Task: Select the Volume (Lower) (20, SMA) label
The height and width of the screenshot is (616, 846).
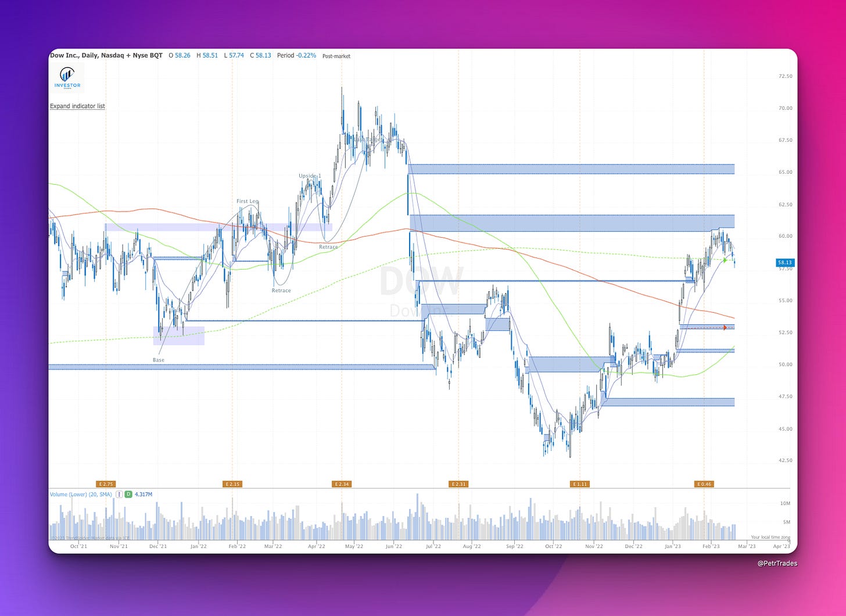Action: click(81, 495)
